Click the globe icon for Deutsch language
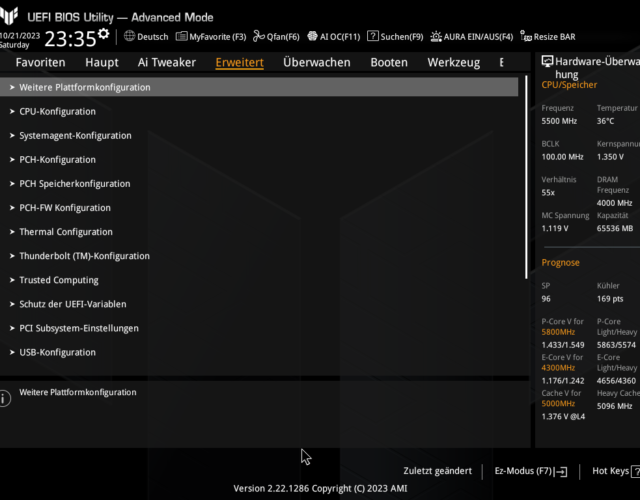The height and width of the screenshot is (500, 640). pos(129,37)
